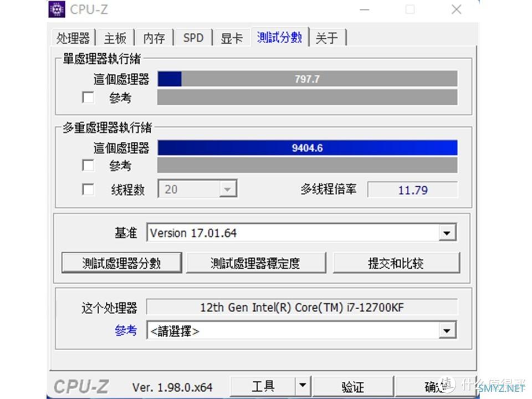Open the 关于 tab
532x399 pixels.
[x=327, y=38]
